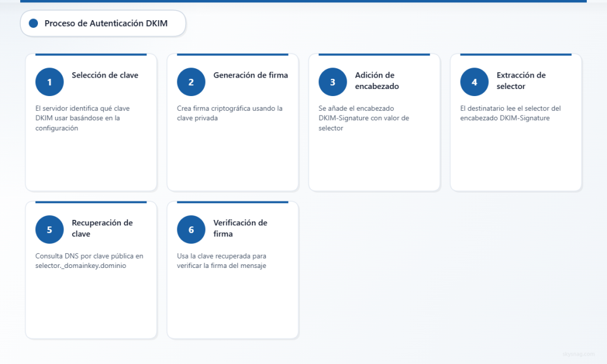Click the numbered circle 2 'Generación de firma'
This screenshot has height=364, width=607.
[191, 81]
